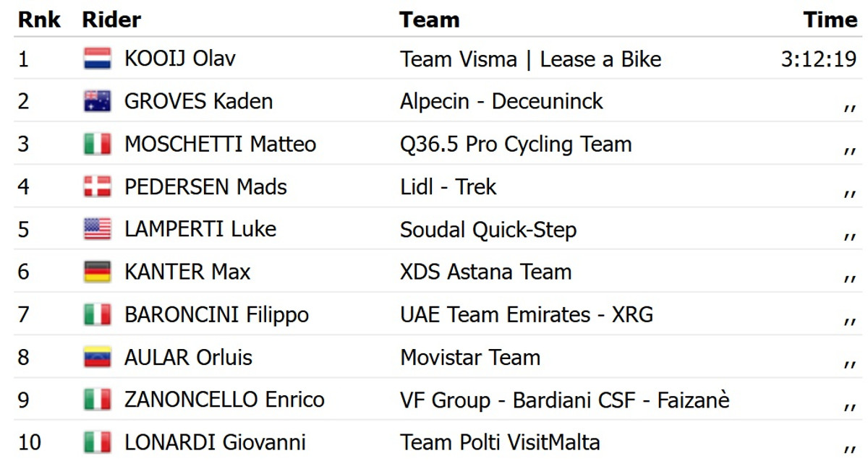Viewport: 868px width, 461px height.
Task: Click the USA flag beside LAMPERTI Luke
Action: pyautogui.click(x=97, y=229)
